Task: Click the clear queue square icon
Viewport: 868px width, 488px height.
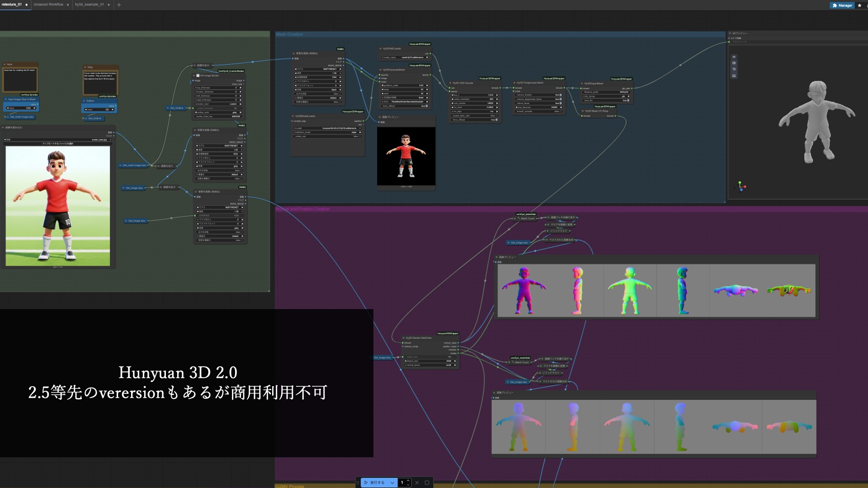Action: point(427,483)
